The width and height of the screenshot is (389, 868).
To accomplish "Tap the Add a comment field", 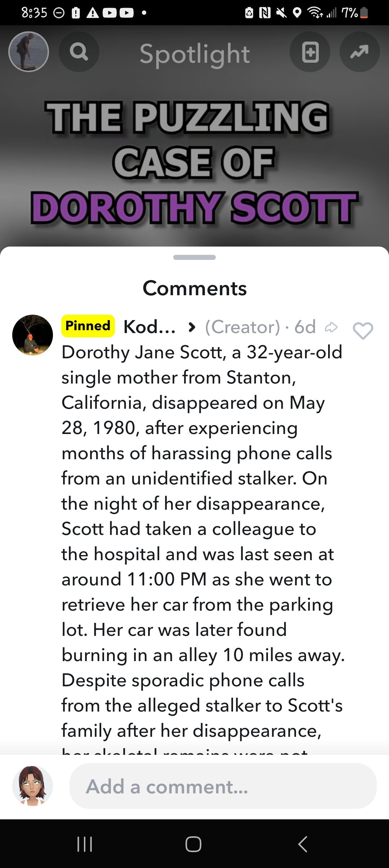I will click(x=223, y=787).
